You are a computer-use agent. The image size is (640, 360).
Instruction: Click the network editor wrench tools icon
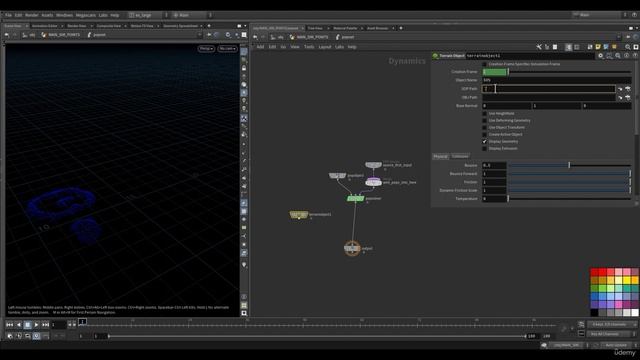539,47
